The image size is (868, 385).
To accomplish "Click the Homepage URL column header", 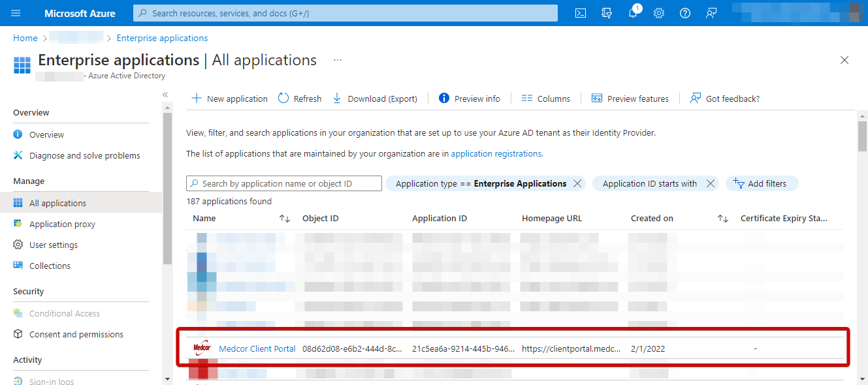I will point(552,219).
